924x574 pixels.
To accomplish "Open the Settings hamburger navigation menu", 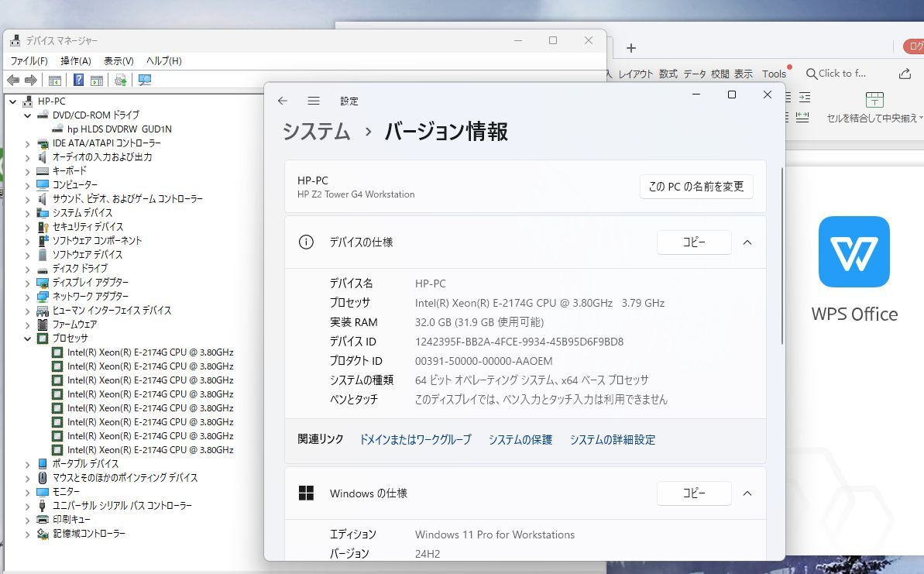I will tap(313, 101).
